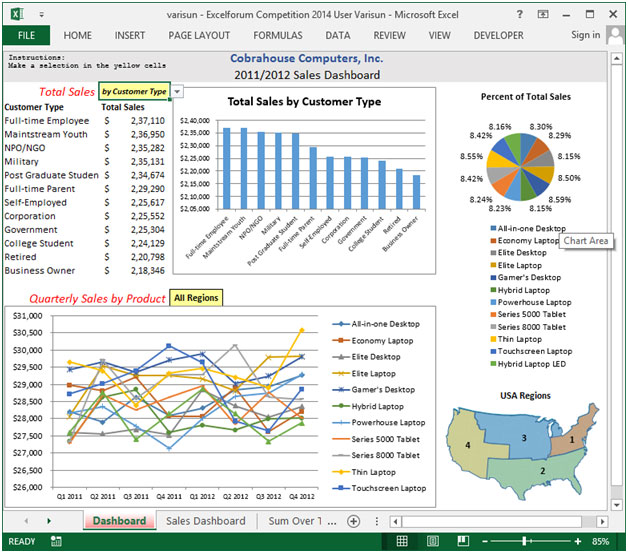Viewport: 628px width, 553px height.
Task: Click region 4 on the USA map
Action: click(x=466, y=444)
